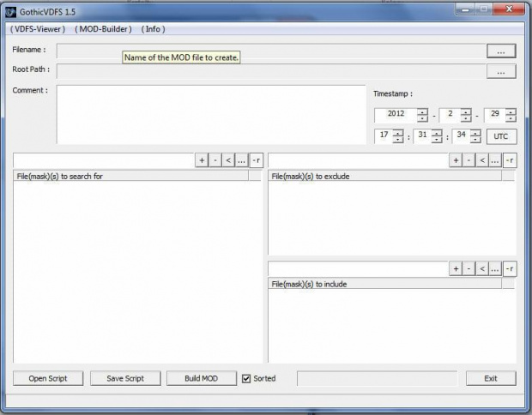Click the Open Script button
The width and height of the screenshot is (532, 415).
[48, 378]
